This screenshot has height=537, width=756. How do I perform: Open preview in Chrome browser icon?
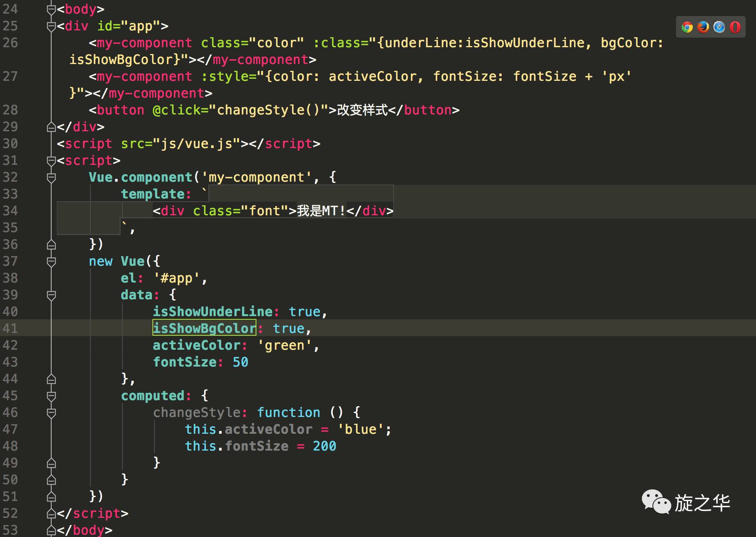click(x=687, y=27)
